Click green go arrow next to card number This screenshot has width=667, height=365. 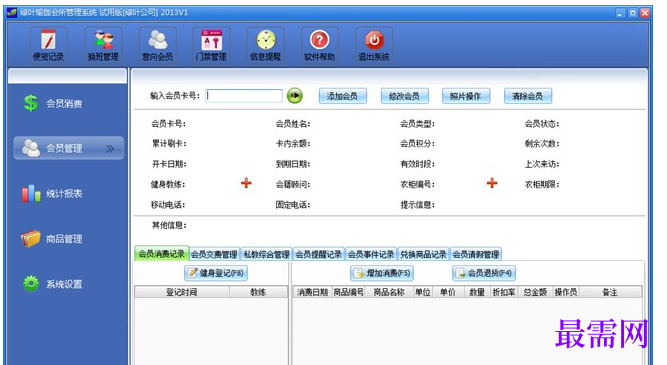(295, 96)
